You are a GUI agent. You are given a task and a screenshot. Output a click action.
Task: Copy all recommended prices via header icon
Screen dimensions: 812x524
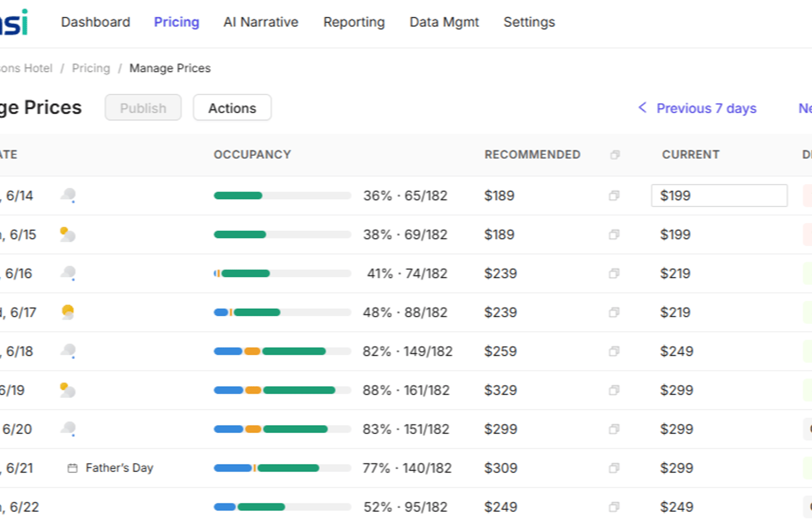(615, 155)
